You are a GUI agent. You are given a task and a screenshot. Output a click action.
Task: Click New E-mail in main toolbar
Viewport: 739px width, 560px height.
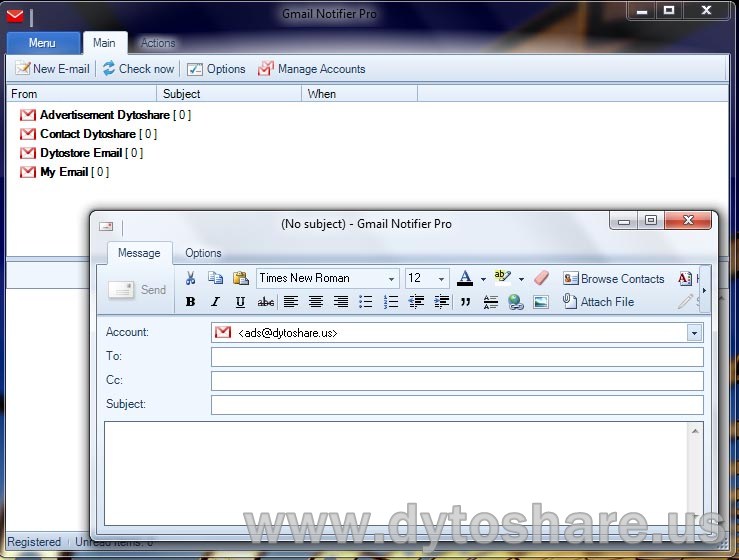pyautogui.click(x=52, y=69)
